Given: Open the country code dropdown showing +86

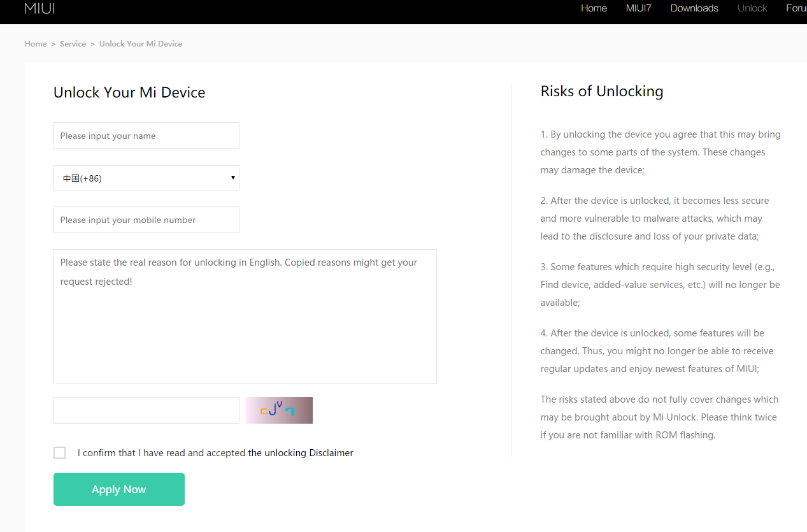Looking at the screenshot, I should [x=146, y=178].
